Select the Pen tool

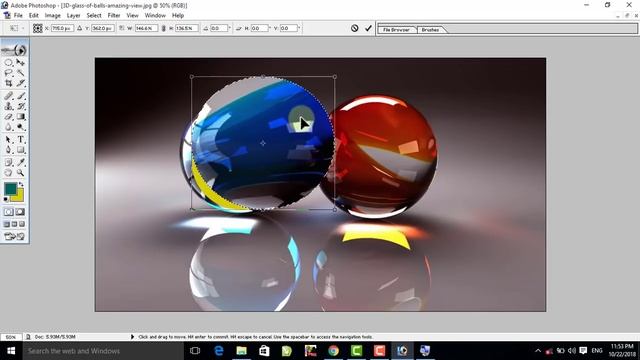(8, 150)
